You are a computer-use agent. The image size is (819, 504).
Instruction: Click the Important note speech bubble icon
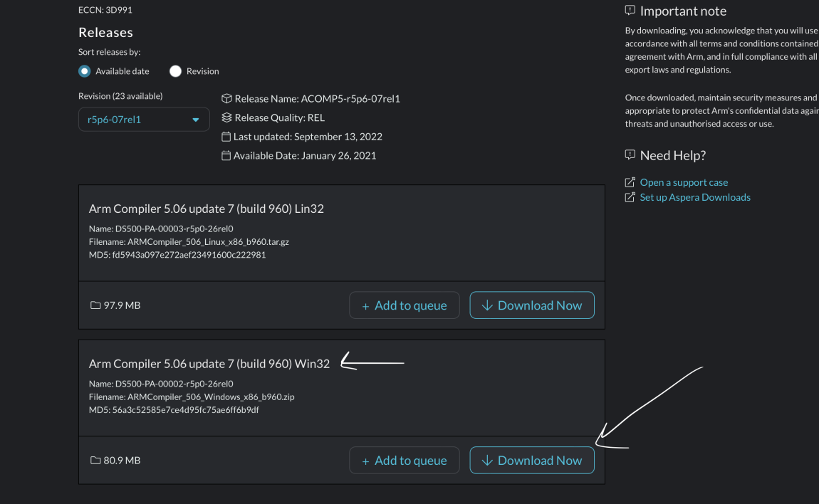[630, 11]
